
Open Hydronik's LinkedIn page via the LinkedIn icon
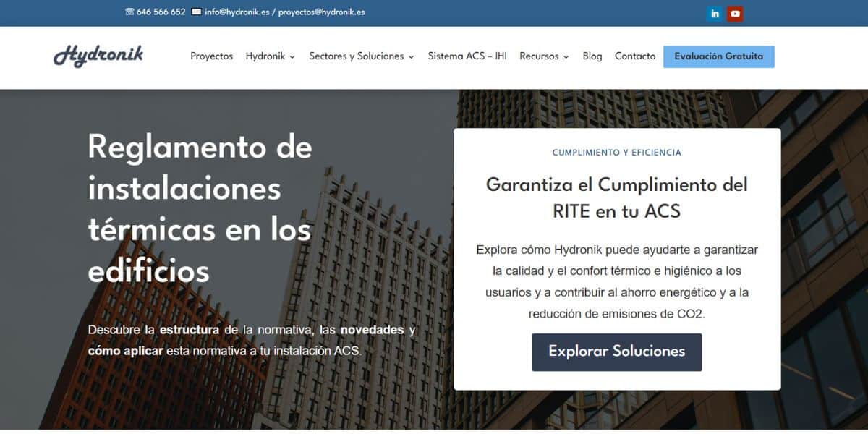pyautogui.click(x=715, y=13)
